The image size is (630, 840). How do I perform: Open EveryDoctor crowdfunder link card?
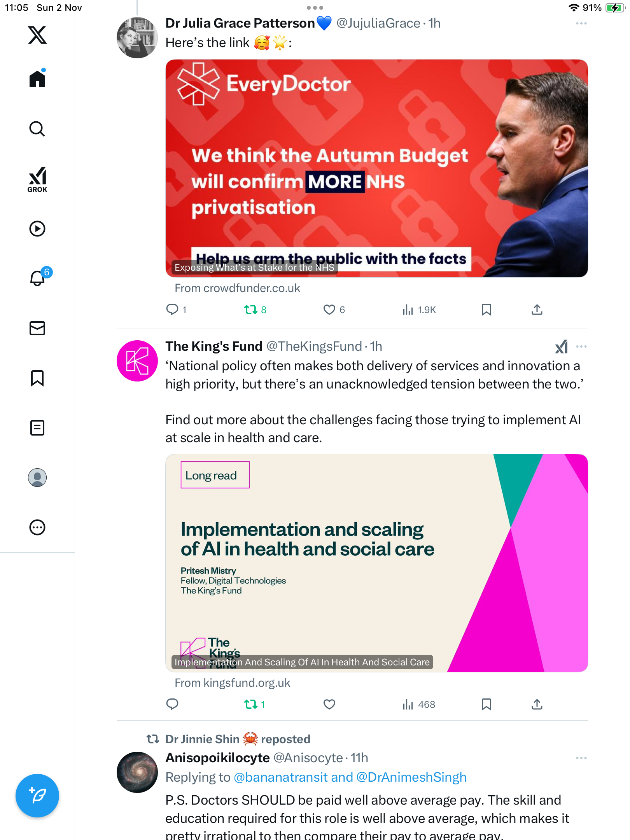(376, 168)
